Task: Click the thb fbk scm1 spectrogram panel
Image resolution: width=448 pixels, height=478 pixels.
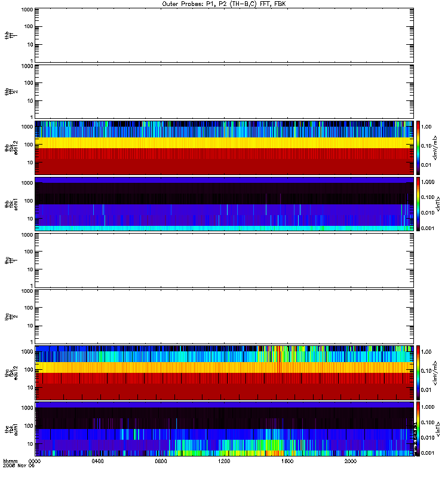Action: (225, 204)
